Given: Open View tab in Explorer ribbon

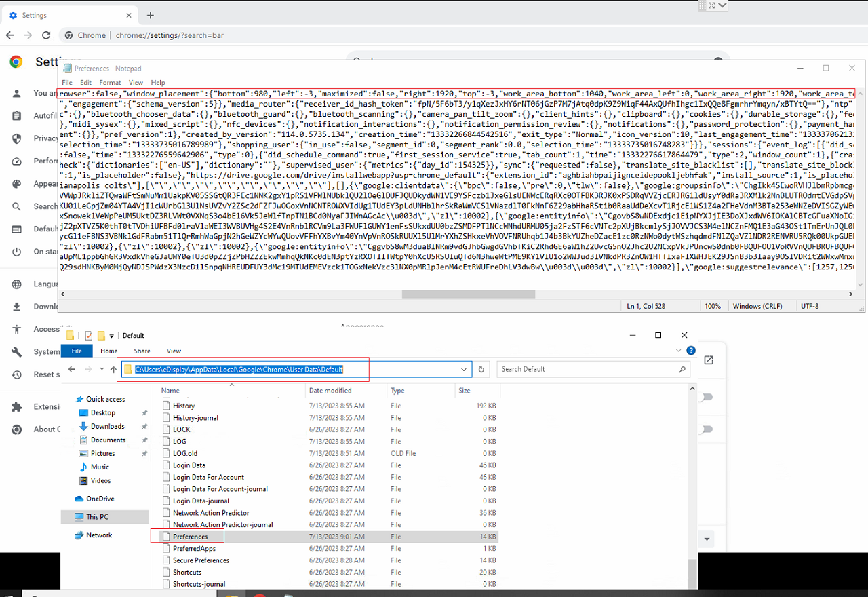Looking at the screenshot, I should tap(174, 351).
